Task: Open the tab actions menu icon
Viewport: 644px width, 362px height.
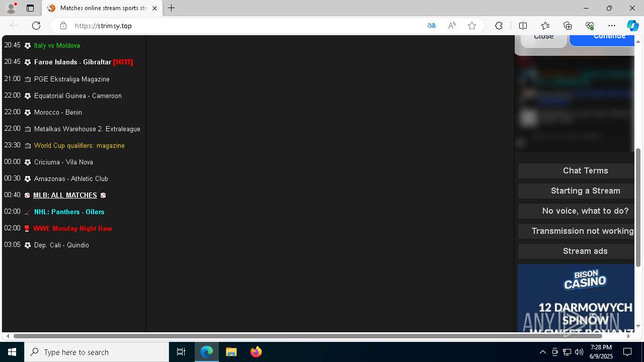Action: tap(30, 8)
